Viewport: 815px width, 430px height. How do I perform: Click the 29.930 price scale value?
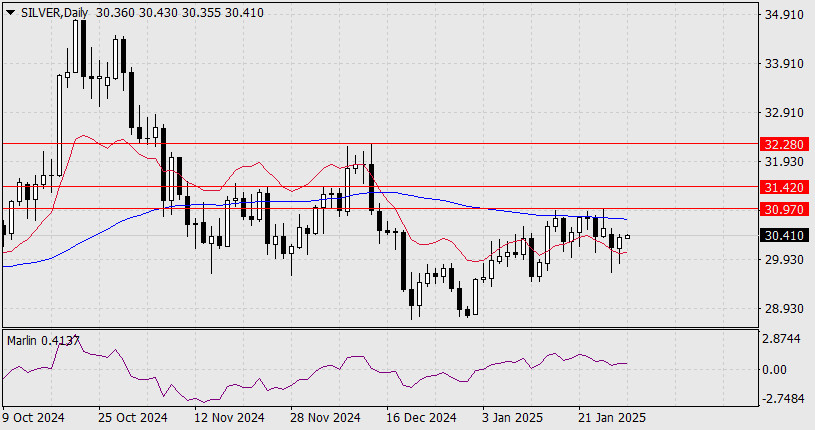(784, 259)
